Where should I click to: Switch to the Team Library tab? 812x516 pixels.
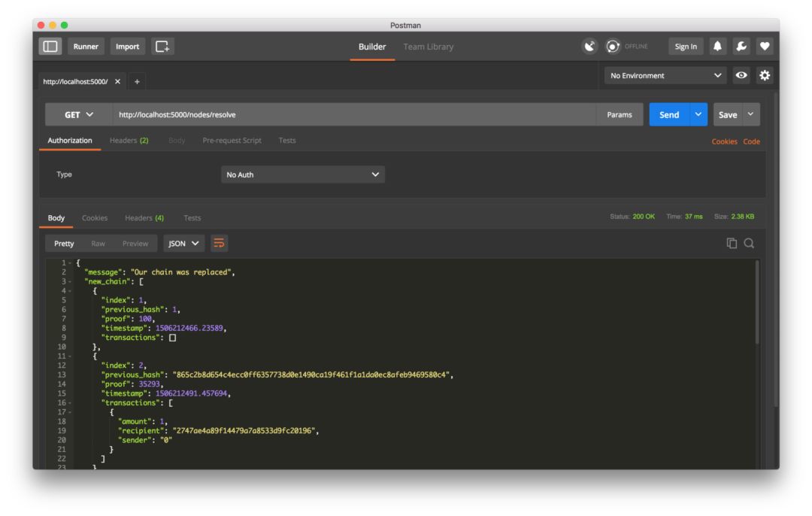click(429, 47)
